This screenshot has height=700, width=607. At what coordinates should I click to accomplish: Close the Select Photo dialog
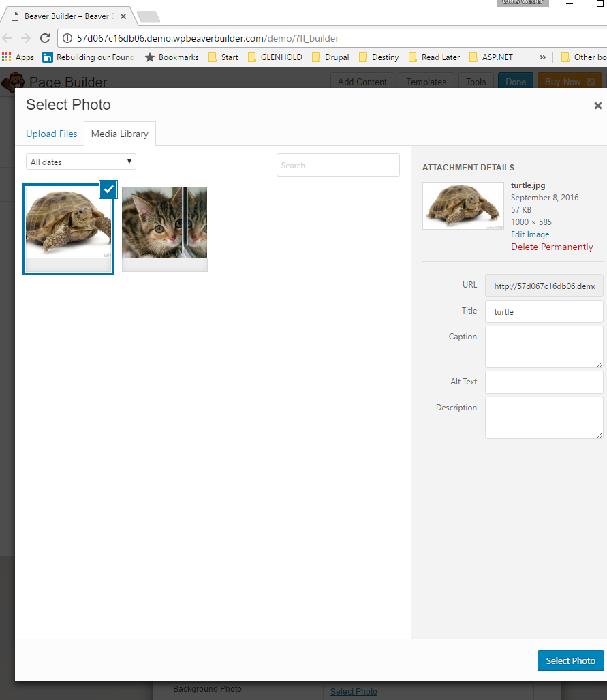pyautogui.click(x=597, y=106)
